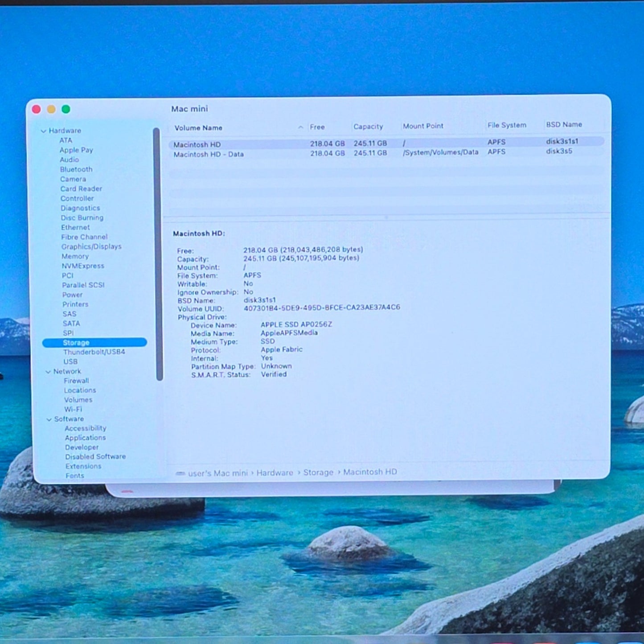
Task: Click user's Mac mini in path bar
Action: (217, 473)
